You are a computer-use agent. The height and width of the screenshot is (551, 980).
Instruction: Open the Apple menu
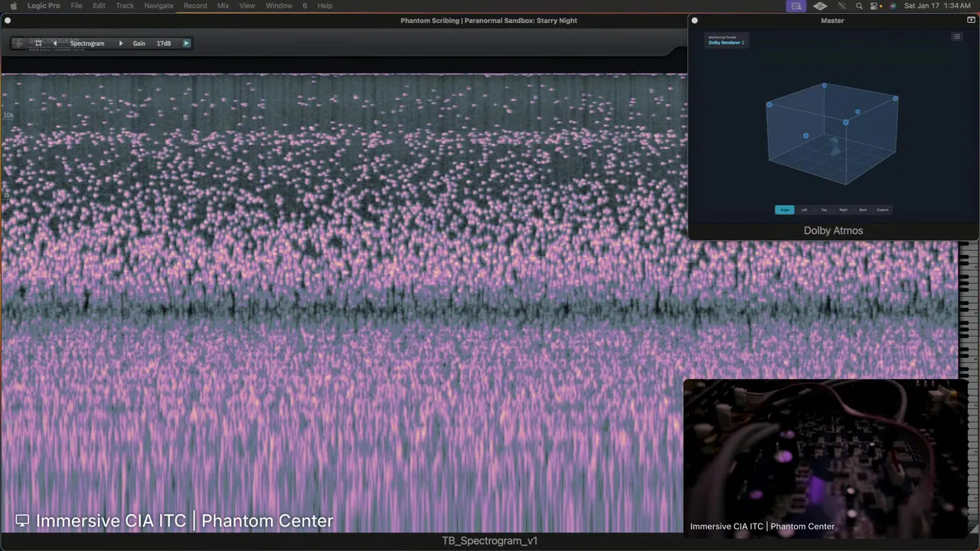(x=13, y=5)
